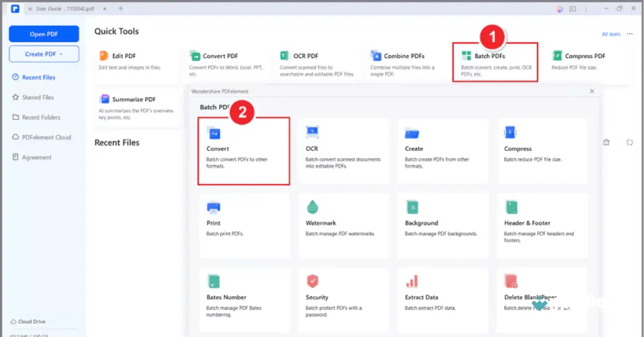
Task: Open the Batch OCR tool
Action: (x=343, y=150)
